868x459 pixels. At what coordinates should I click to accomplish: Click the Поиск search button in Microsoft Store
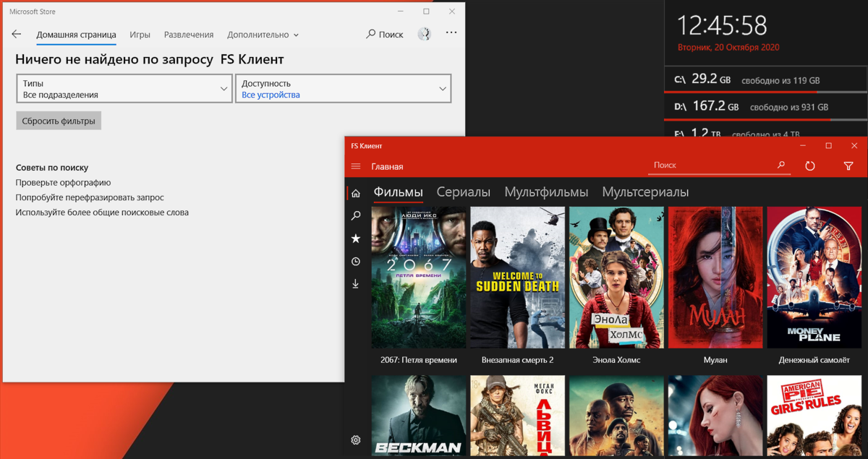(385, 34)
